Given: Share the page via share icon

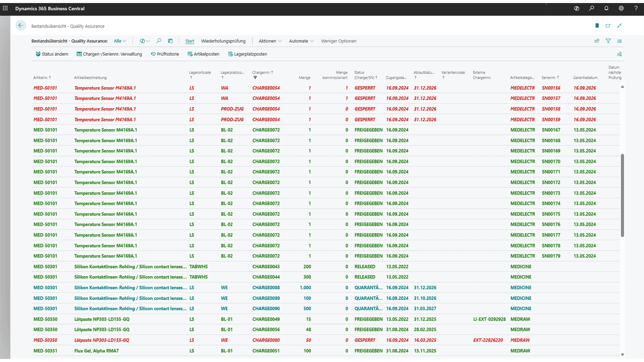Looking at the screenshot, I should pyautogui.click(x=597, y=41).
